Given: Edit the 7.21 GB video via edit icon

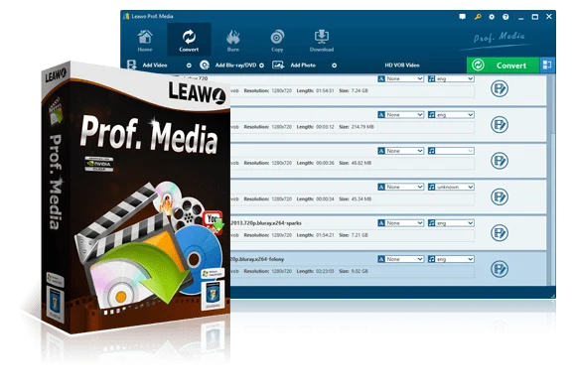Looking at the screenshot, I should pos(500,232).
